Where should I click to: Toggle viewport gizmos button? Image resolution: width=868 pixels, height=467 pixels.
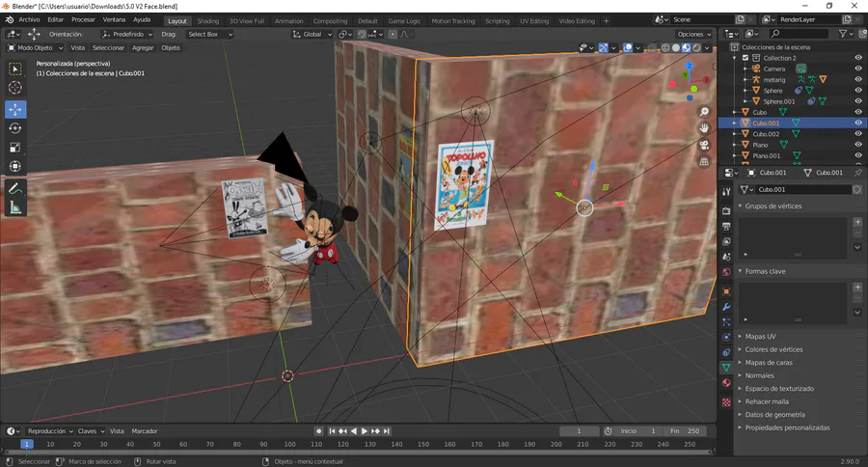604,47
